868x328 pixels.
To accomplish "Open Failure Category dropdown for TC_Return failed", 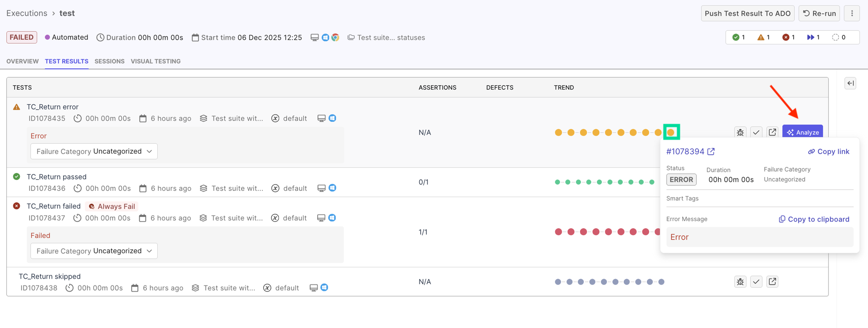I will [94, 251].
